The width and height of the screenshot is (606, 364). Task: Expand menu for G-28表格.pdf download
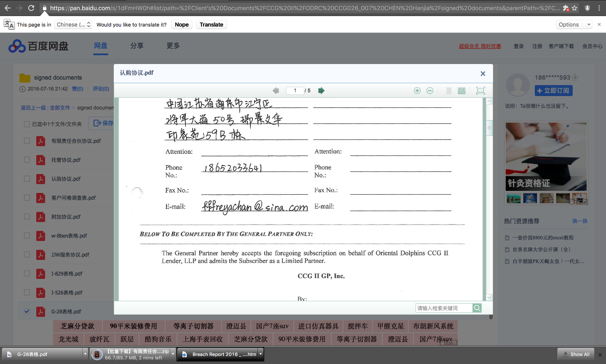pos(85,354)
